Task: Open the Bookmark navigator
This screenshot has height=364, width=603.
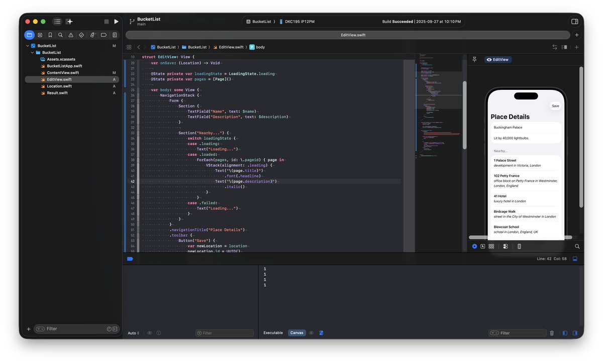Action: (50, 35)
